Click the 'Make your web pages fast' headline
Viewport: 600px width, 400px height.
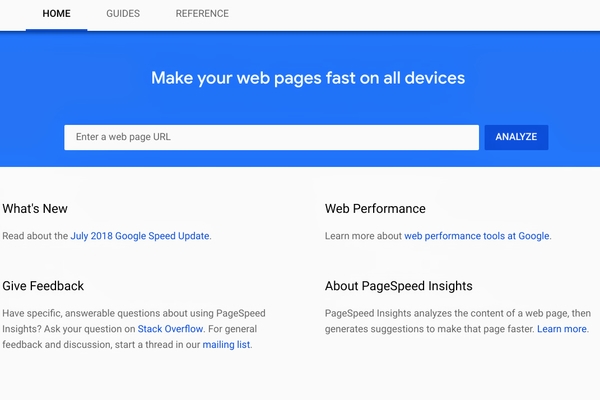[x=308, y=78]
